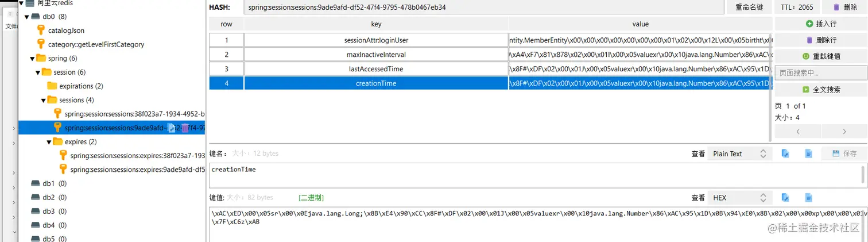868x242 pixels.
Task: Collapse the expires folder
Action: 49,141
